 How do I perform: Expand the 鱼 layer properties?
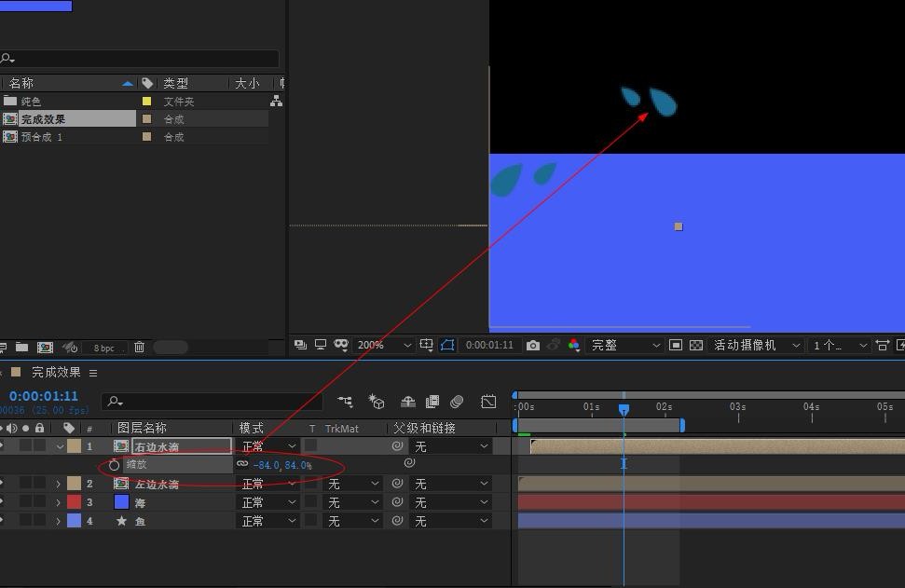(x=59, y=521)
